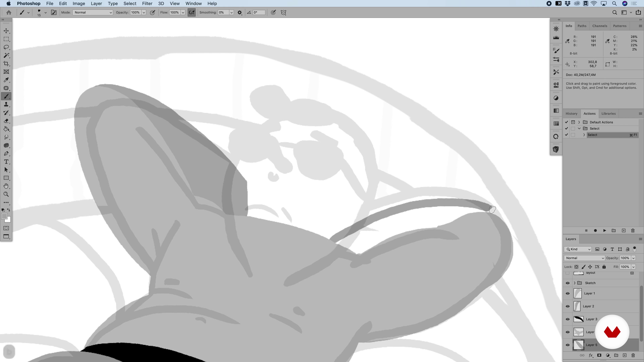The height and width of the screenshot is (362, 644).
Task: Hide the Sketch group visibility
Action: (568, 283)
